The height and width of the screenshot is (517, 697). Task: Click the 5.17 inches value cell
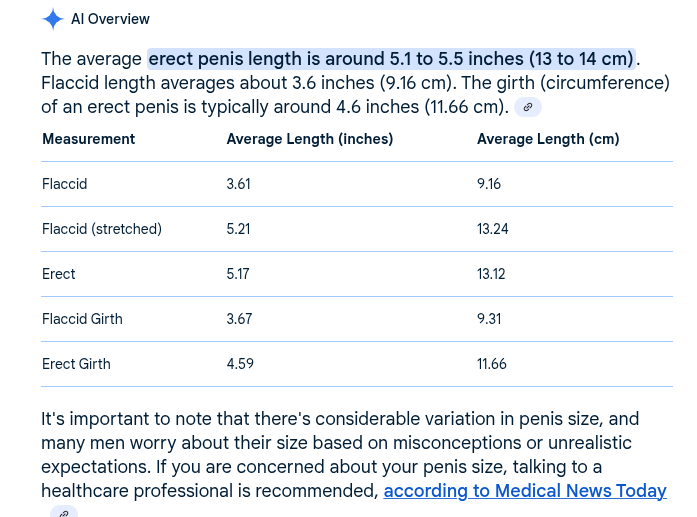click(238, 274)
